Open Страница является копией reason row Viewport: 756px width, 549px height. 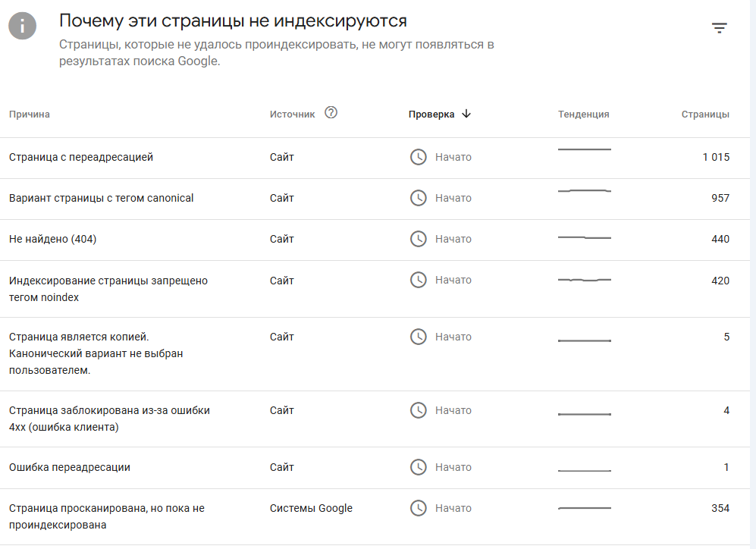375,354
